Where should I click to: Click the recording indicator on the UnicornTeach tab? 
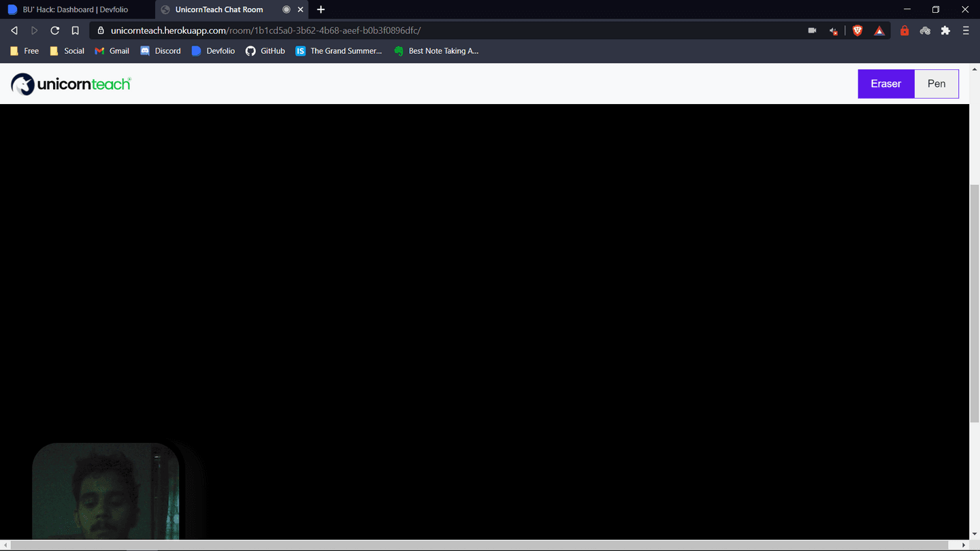(x=287, y=10)
